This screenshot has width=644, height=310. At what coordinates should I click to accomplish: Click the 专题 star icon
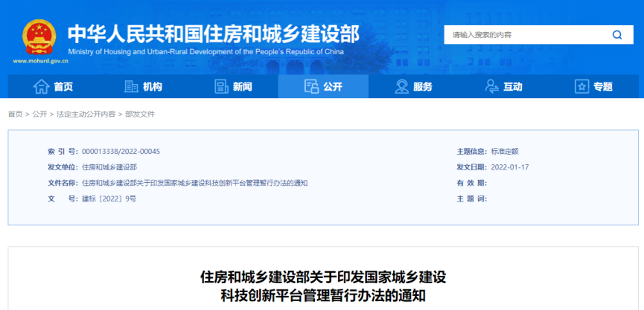(x=581, y=86)
